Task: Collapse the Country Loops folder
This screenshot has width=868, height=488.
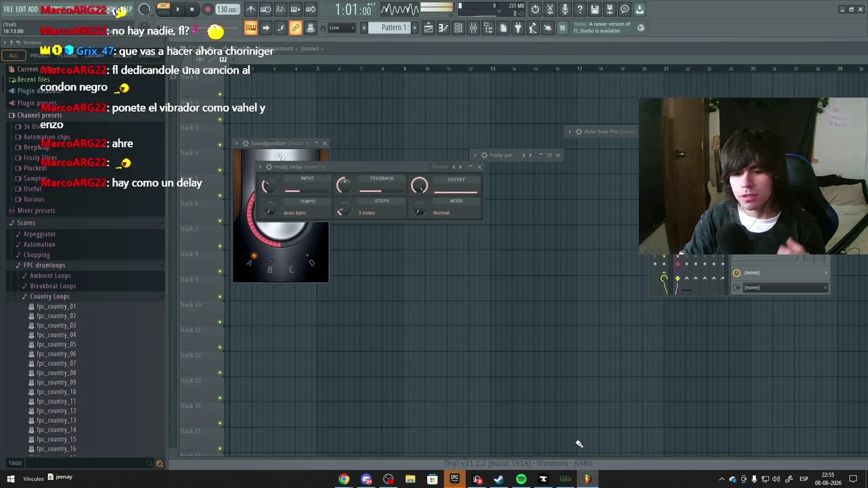Action: 50,297
